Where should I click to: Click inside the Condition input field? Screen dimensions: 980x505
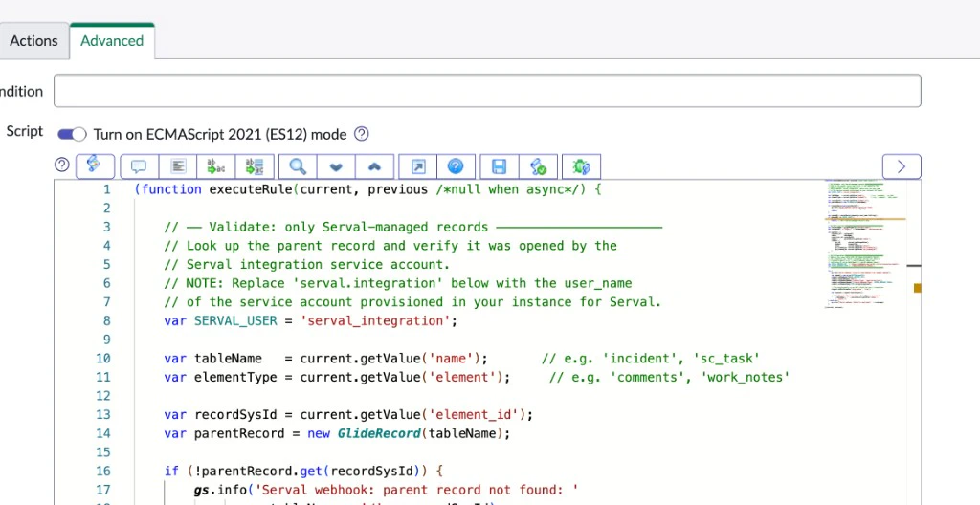click(487, 91)
